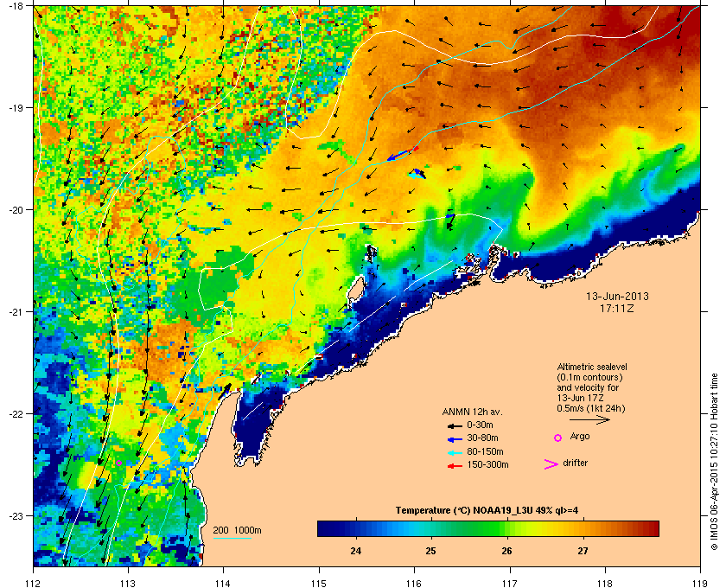The image size is (726, 588).
Task: Click the date label 13-Jun-2013
Action: pyautogui.click(x=617, y=296)
